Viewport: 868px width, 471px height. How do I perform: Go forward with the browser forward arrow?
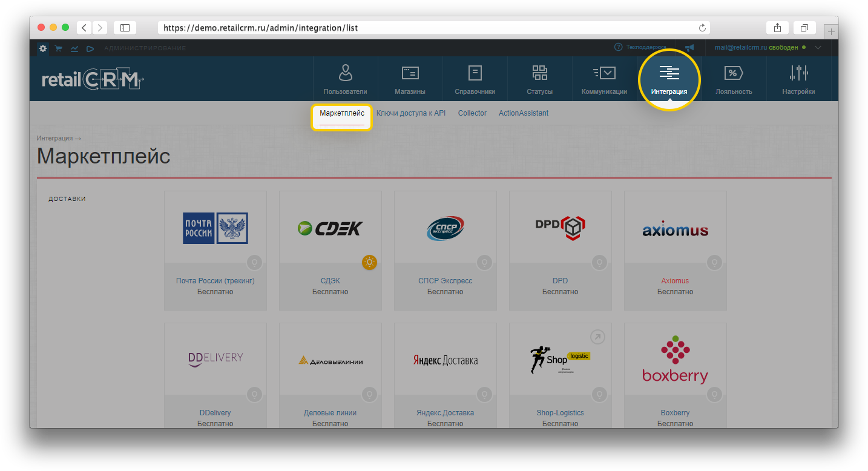coord(100,28)
